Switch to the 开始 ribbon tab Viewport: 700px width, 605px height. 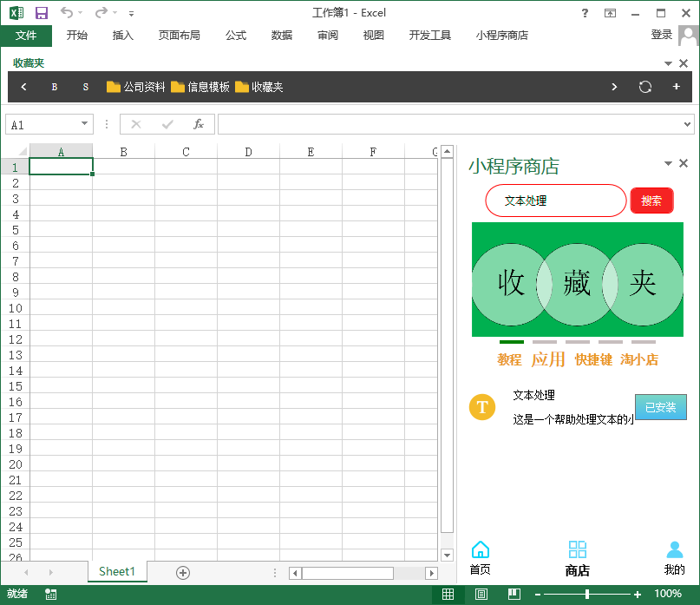(77, 36)
